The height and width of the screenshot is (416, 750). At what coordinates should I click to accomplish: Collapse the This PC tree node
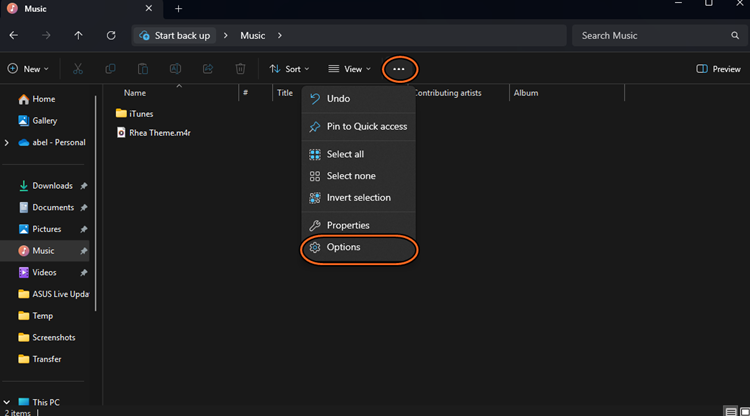tap(7, 402)
